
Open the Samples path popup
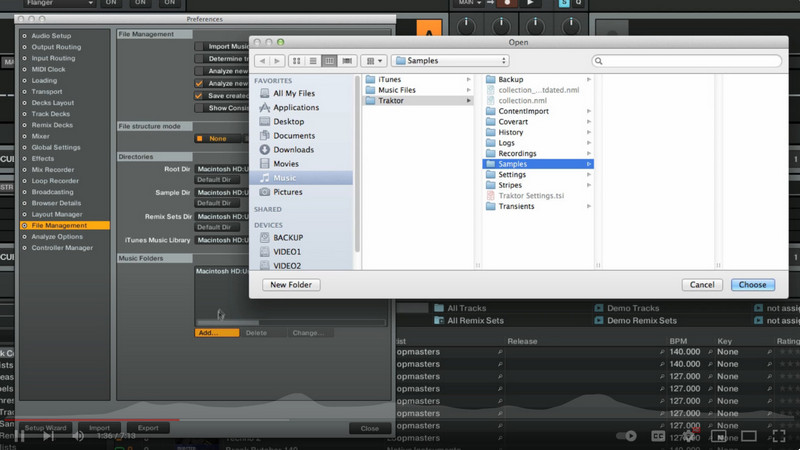pos(451,61)
